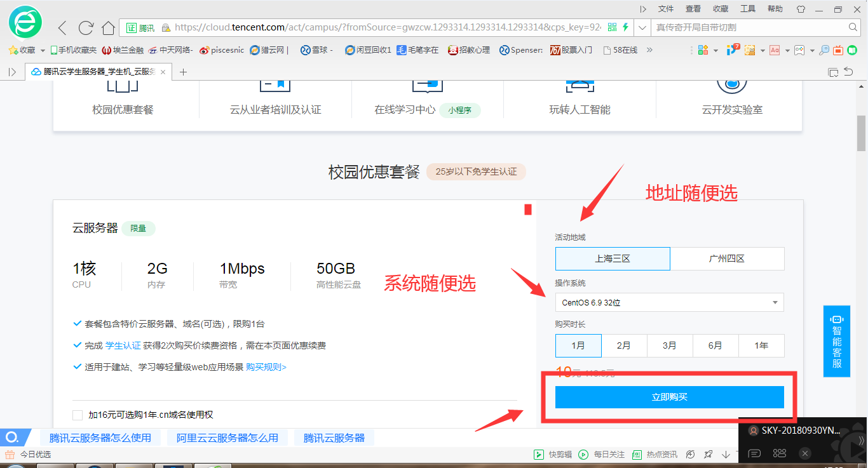This screenshot has height=468, width=868.
Task: Open 云开发实验室 section
Action: pyautogui.click(x=732, y=110)
